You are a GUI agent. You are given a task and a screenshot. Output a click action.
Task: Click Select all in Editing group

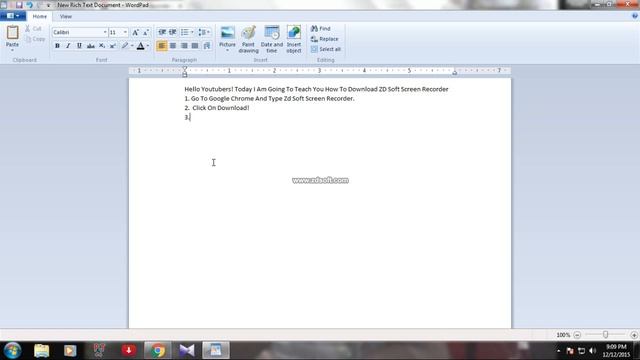click(x=326, y=49)
